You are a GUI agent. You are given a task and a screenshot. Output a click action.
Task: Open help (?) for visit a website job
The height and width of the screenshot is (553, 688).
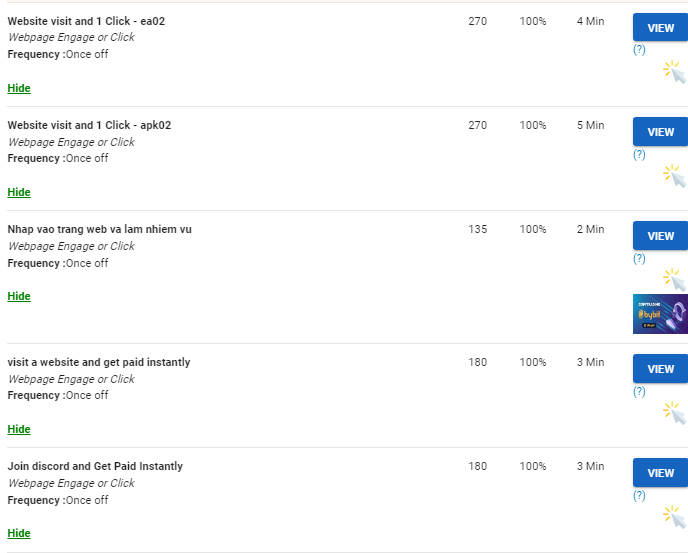pos(639,391)
